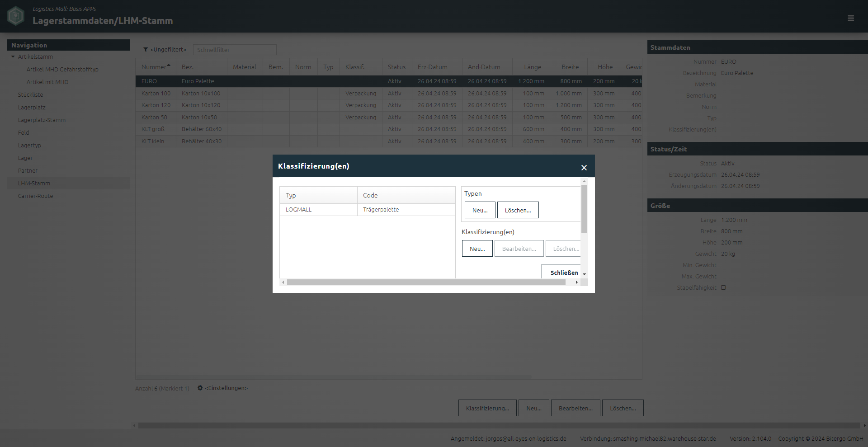Click the dialog horizontal scrollbar thumb
This screenshot has width=868, height=447.
click(x=426, y=282)
